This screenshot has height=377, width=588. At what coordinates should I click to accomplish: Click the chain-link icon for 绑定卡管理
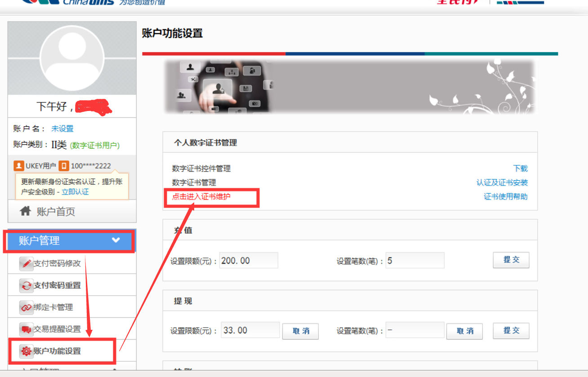(x=27, y=307)
